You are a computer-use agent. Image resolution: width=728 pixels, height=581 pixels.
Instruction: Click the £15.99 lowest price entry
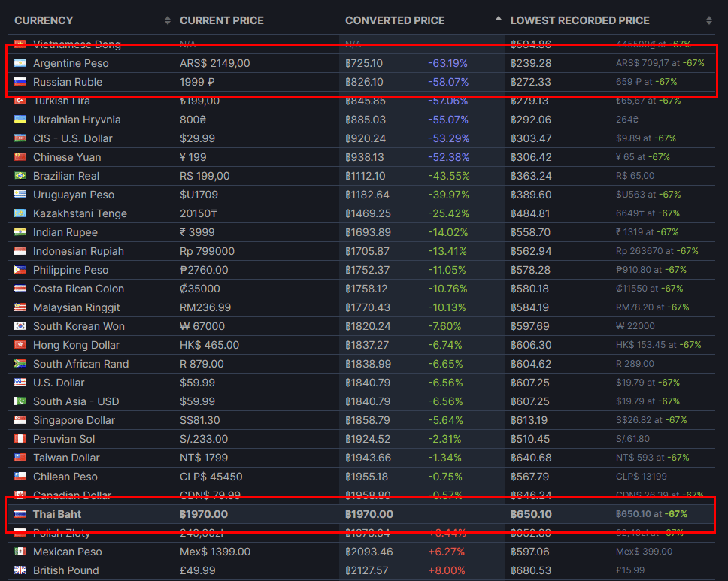click(630, 570)
